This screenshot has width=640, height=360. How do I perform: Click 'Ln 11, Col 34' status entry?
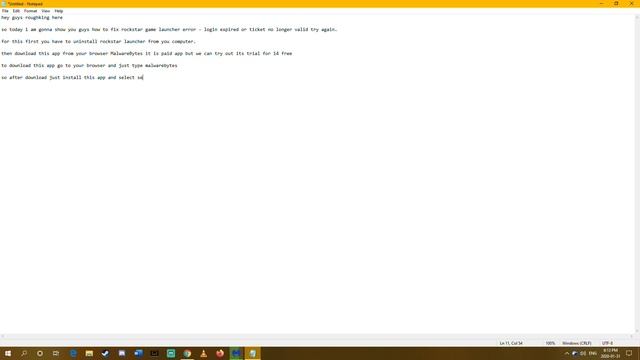coord(511,343)
